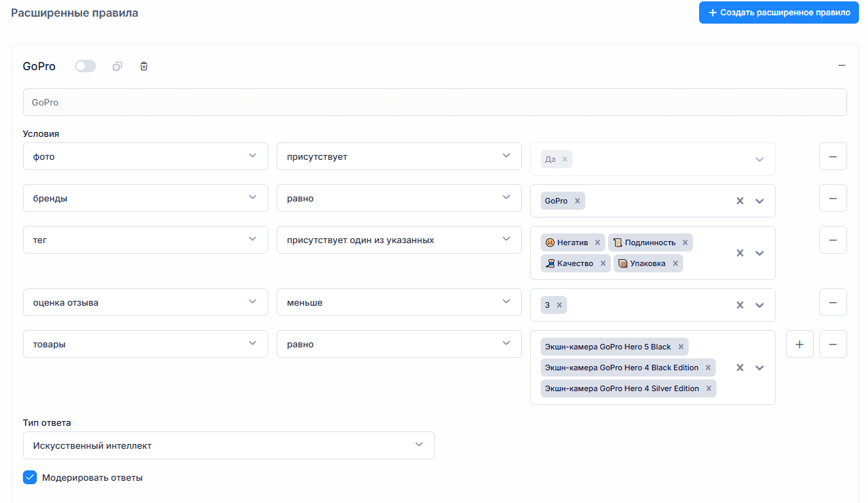The image size is (868, 503).
Task: Remove the Упаковка tag chip
Action: [x=675, y=263]
